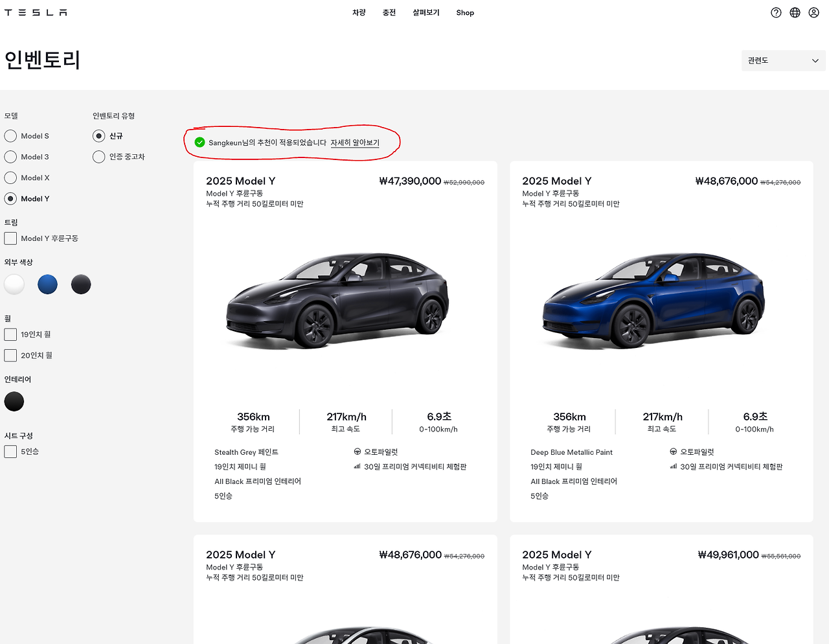Pick the dark grey exterior color swatch
Viewport: 829px width, 644px height.
click(x=81, y=284)
